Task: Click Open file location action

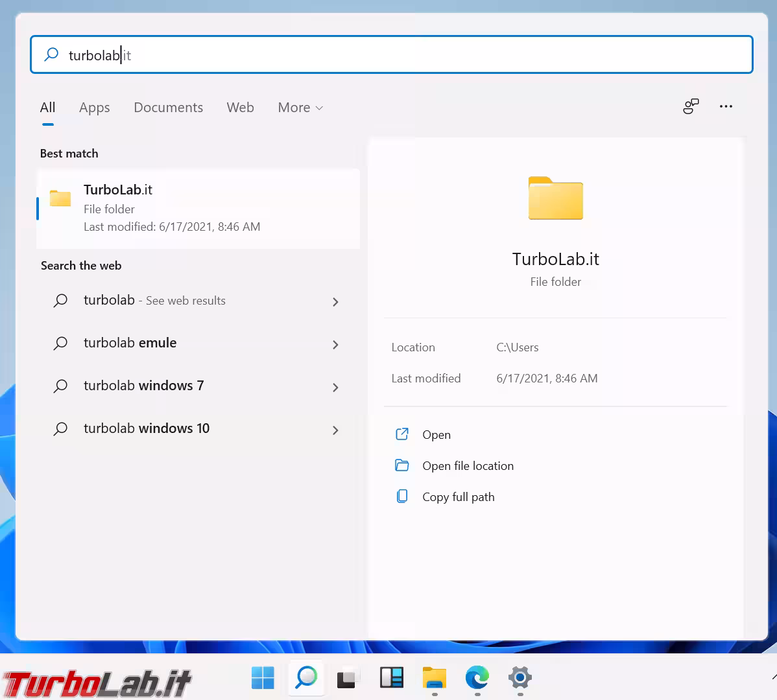Action: [x=468, y=466]
